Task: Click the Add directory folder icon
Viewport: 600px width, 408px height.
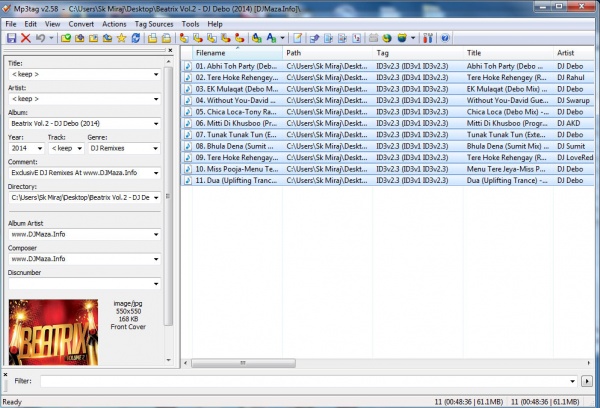Action: [80, 38]
